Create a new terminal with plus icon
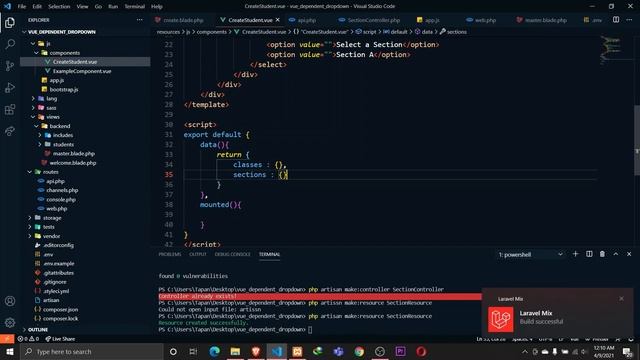640x360 pixels. coord(576,254)
